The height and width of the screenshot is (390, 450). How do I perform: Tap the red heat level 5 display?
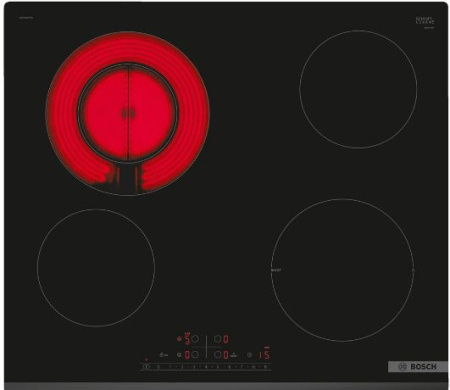coord(187,339)
